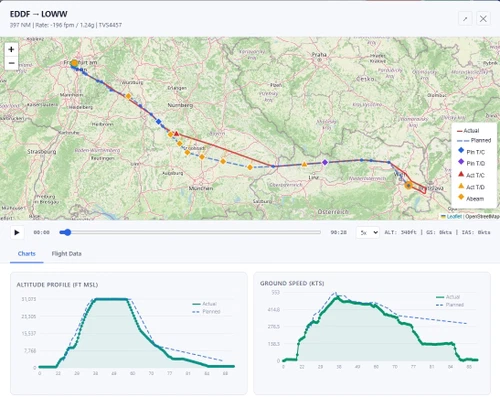Click the Ground Speed chart heading
500x397 pixels.
point(292,283)
